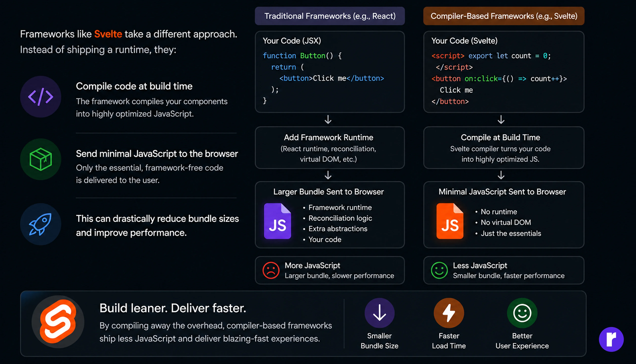
Task: Click the Smaller Bundle Size caption
Action: point(379,341)
